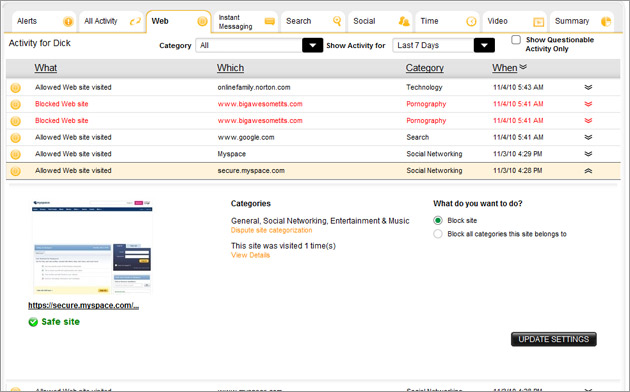Click Dispute site categorization link
Viewport: 630px width, 392px height.
(x=271, y=230)
